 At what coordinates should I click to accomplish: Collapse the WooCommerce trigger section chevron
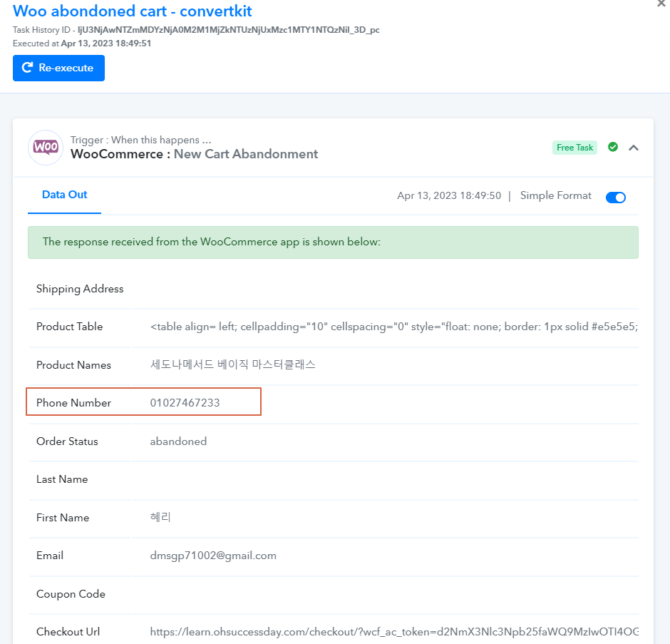pos(634,148)
